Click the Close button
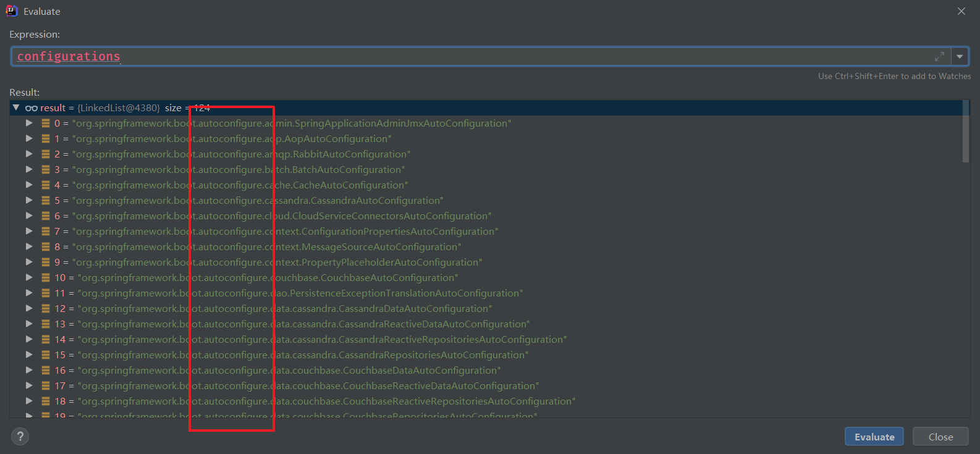The width and height of the screenshot is (980, 454). point(940,437)
